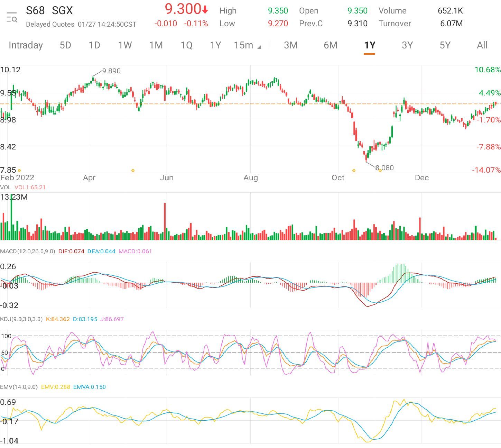
Task: Show the All time chart range
Action: tap(482, 45)
